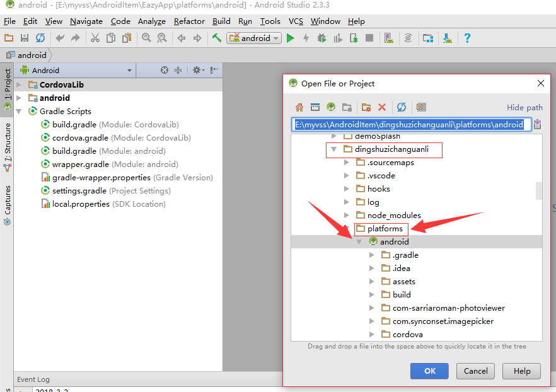Open the Build menu
The height and width of the screenshot is (392, 556).
(x=221, y=21)
